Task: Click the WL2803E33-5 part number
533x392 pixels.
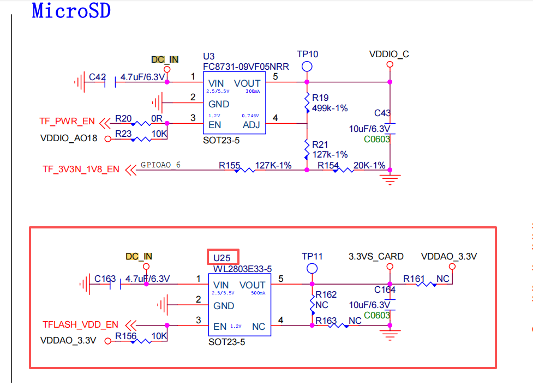Action: coord(242,269)
